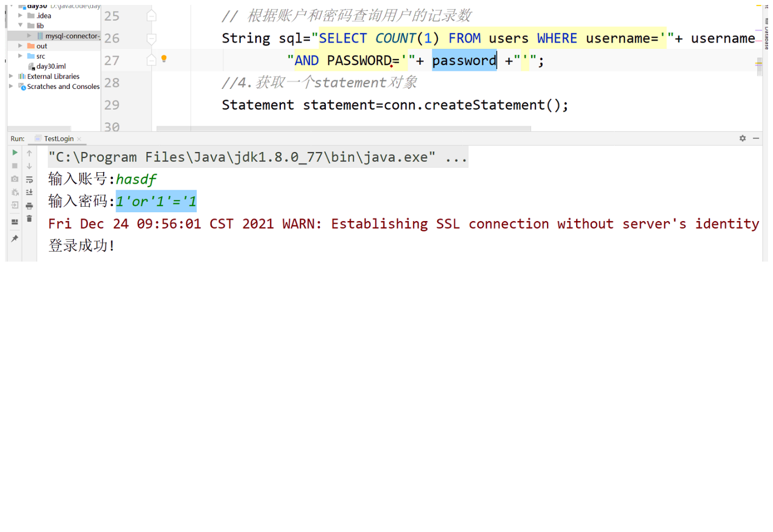Hide the Run tool window

click(755, 138)
